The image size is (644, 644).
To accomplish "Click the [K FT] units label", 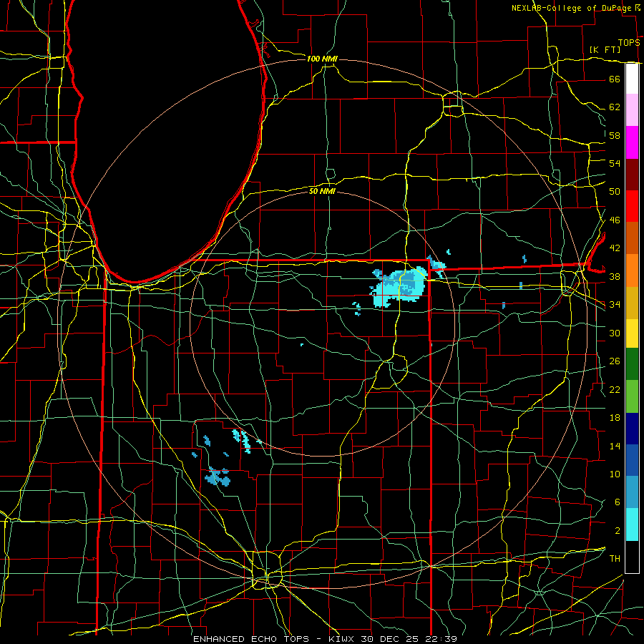I will tap(605, 49).
